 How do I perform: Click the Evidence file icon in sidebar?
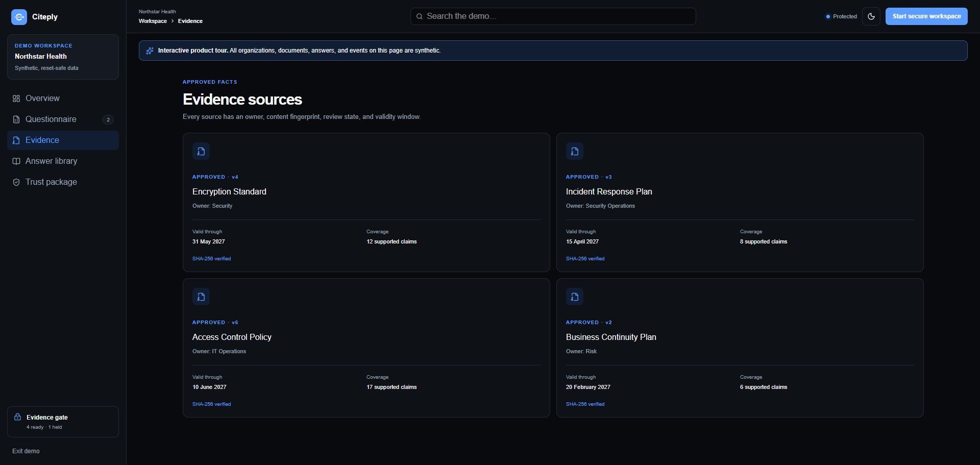16,140
